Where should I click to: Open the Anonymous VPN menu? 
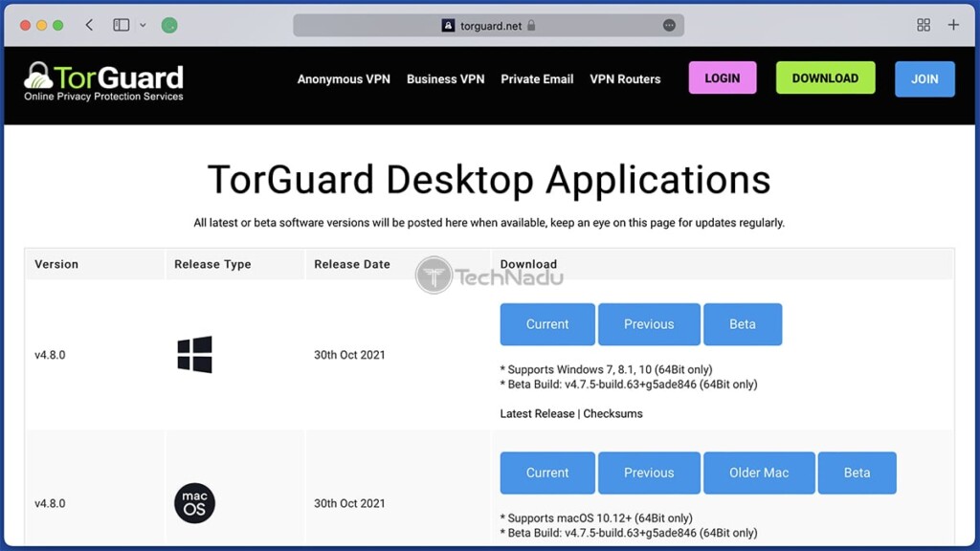[x=344, y=79]
